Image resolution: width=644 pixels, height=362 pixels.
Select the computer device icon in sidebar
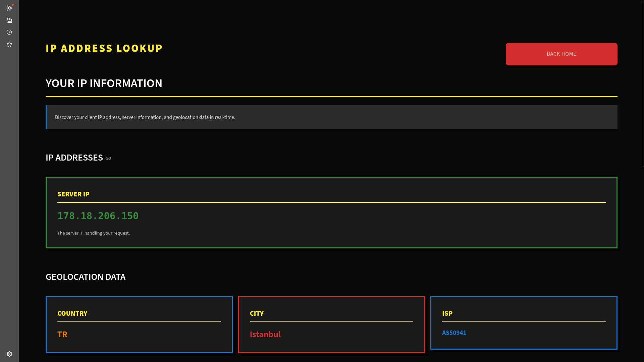pyautogui.click(x=9, y=20)
